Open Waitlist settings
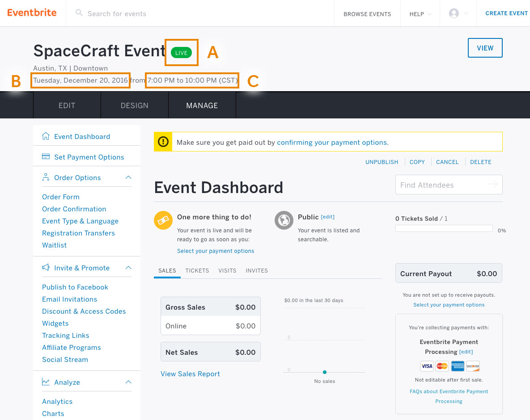 coord(55,245)
